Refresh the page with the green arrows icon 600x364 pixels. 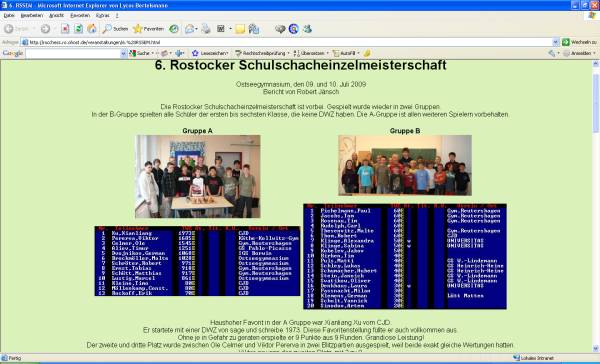[78, 29]
